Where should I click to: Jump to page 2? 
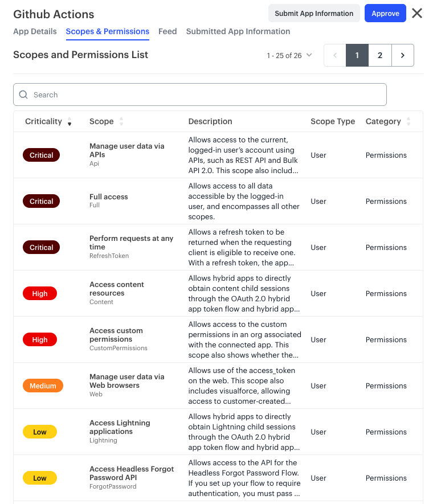[x=380, y=55]
